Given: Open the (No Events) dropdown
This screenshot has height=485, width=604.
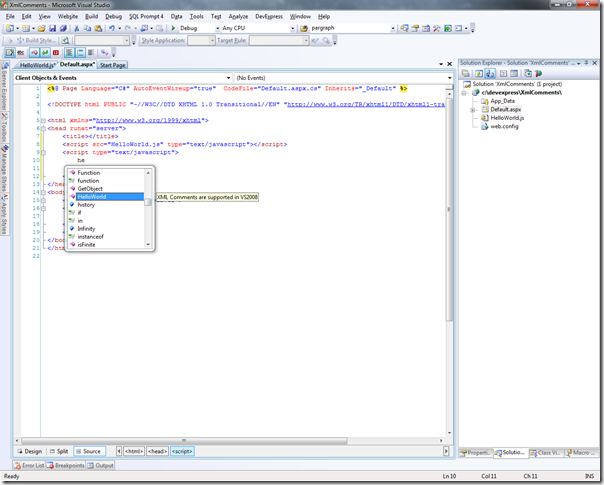Looking at the screenshot, I should pyautogui.click(x=450, y=78).
